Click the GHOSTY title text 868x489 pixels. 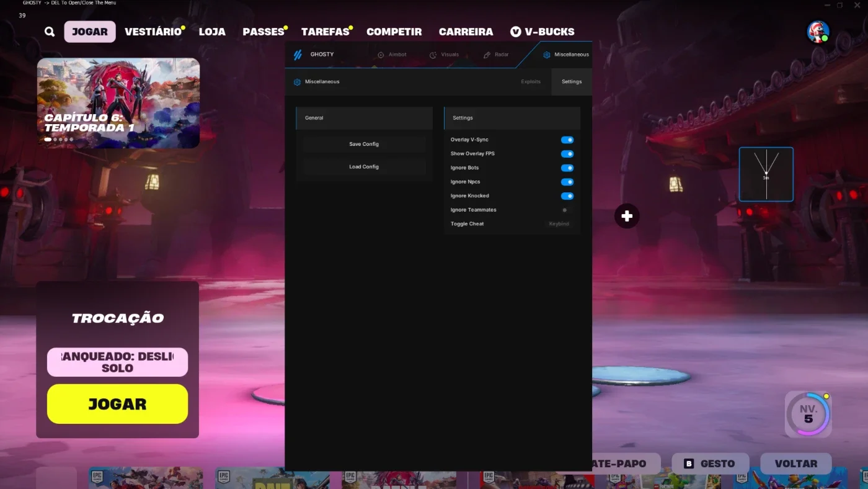coord(322,55)
